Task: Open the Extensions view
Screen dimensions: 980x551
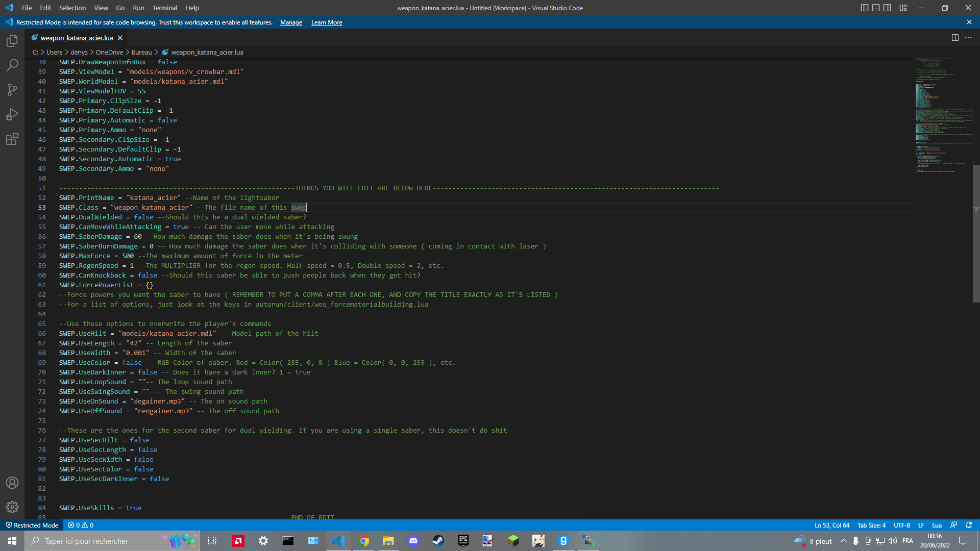Action: click(12, 139)
